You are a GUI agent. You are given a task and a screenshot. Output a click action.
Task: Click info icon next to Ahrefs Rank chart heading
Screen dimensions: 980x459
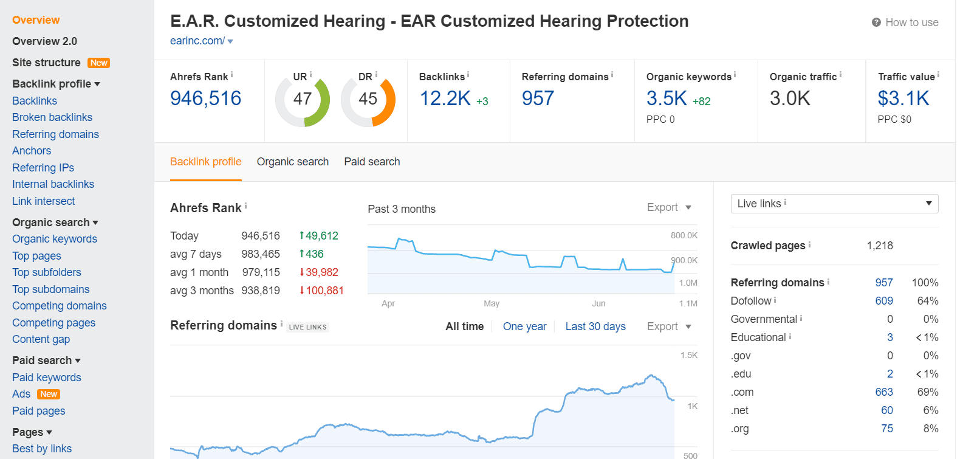point(245,206)
